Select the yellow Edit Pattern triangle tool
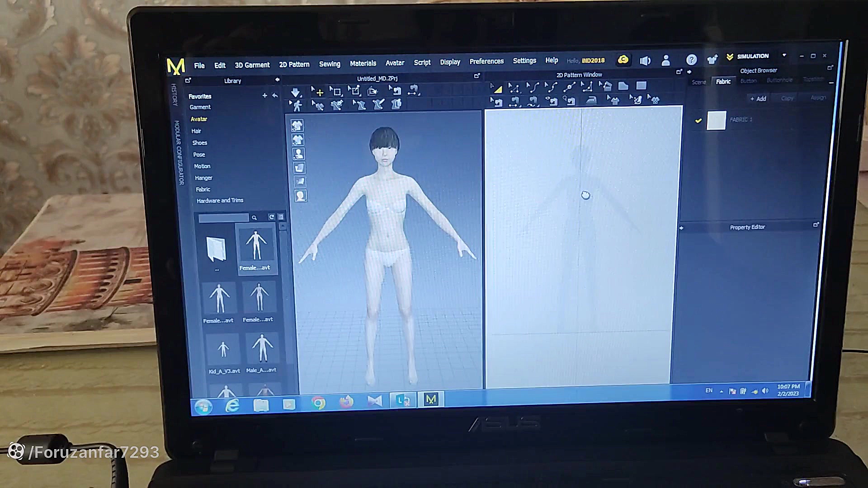The height and width of the screenshot is (488, 868). 497,88
